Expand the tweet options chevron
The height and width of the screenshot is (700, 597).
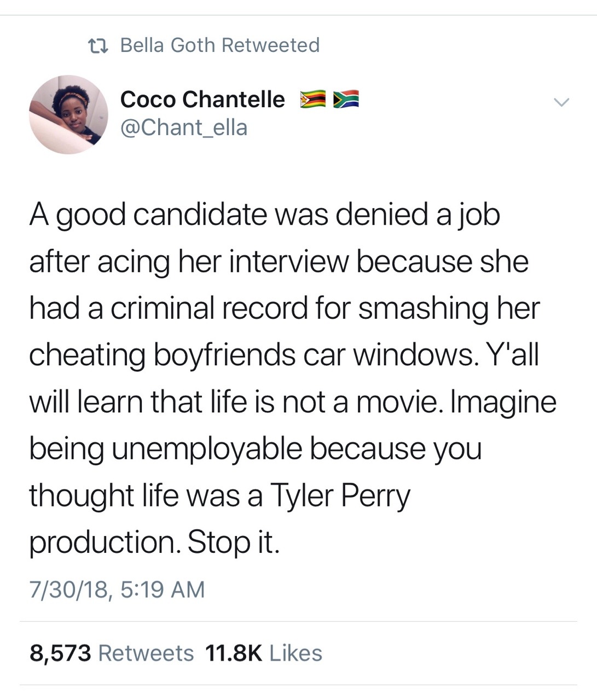tap(561, 102)
